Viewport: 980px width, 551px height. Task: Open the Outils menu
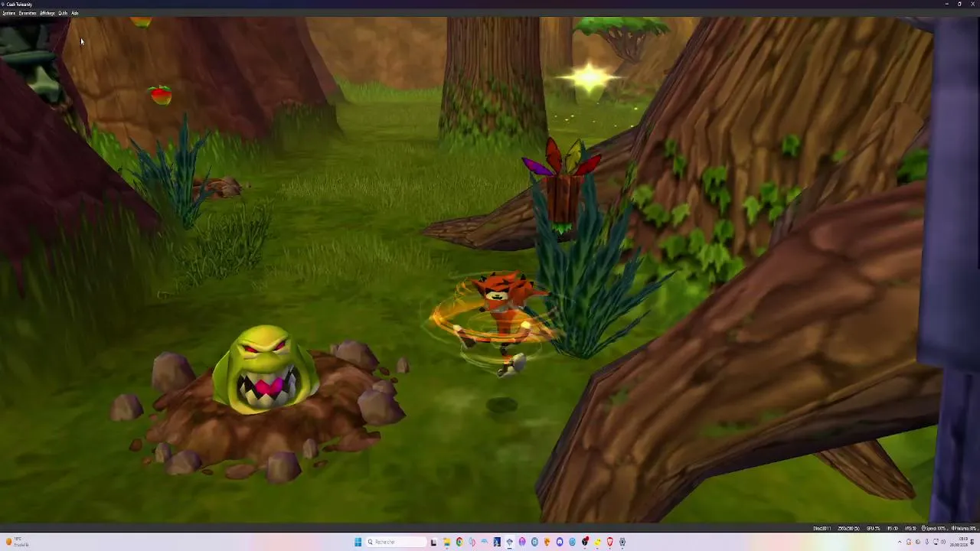tap(63, 13)
